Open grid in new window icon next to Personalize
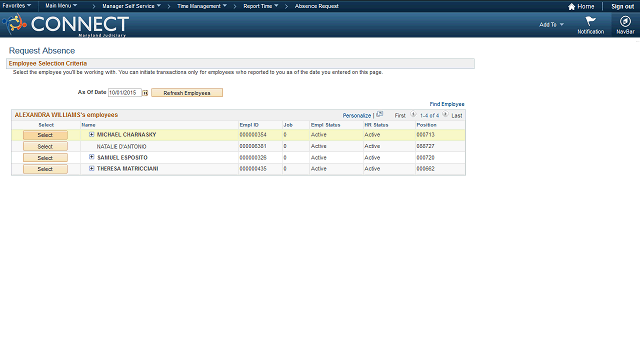The width and height of the screenshot is (640, 360). [380, 114]
